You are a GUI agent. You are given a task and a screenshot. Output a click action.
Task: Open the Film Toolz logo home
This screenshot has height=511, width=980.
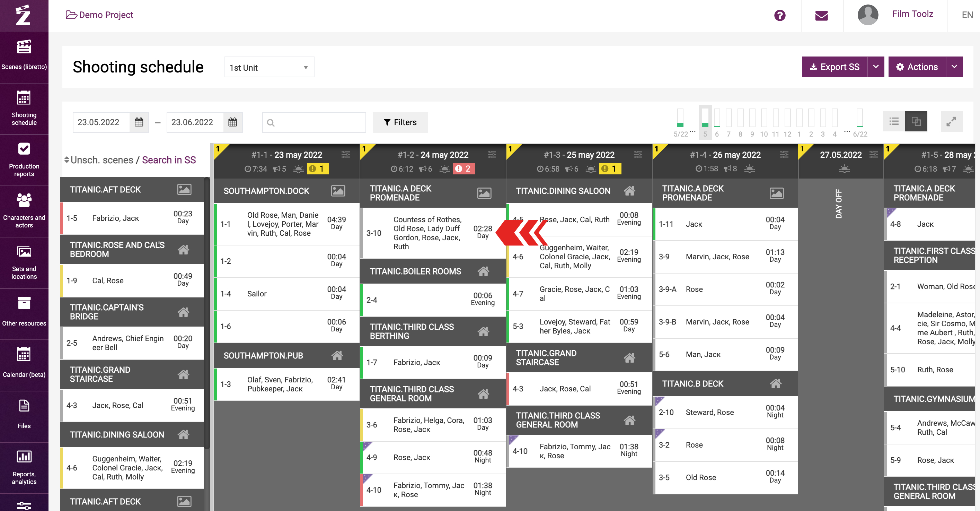point(23,15)
